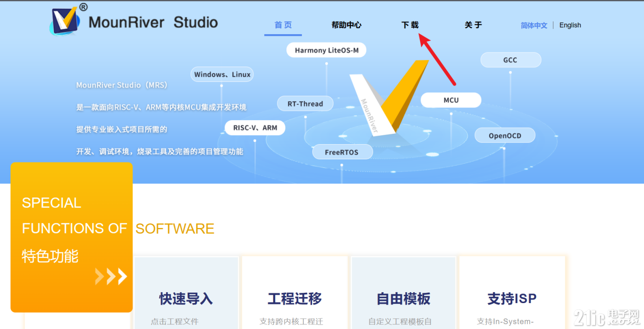The image size is (644, 329).
Task: Open the 帮助中心 help center menu
Action: [346, 25]
